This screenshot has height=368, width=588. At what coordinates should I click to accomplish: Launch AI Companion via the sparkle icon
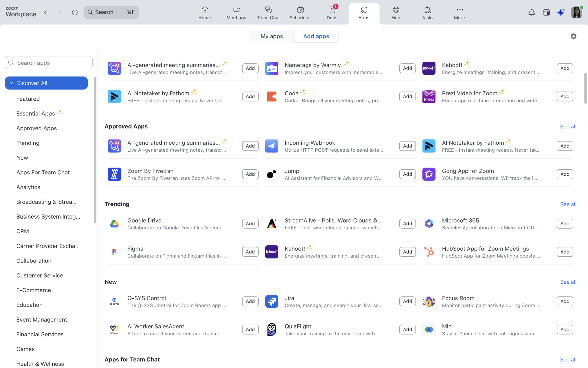click(561, 12)
